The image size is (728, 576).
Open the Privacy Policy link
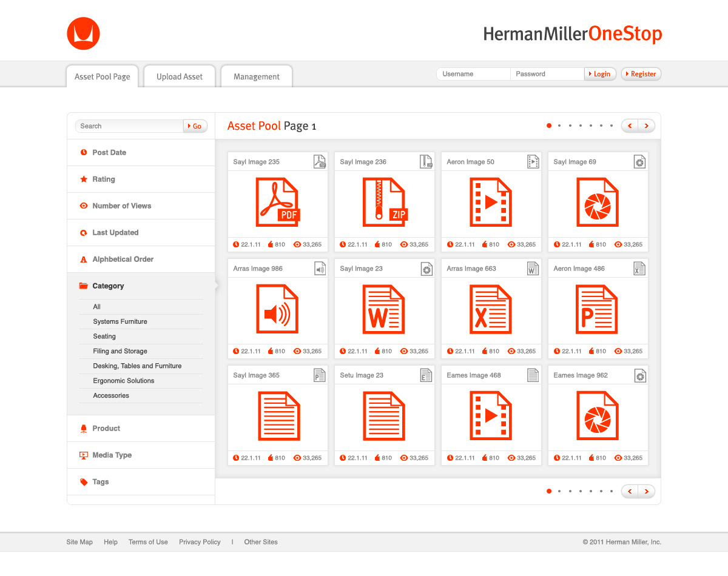200,542
